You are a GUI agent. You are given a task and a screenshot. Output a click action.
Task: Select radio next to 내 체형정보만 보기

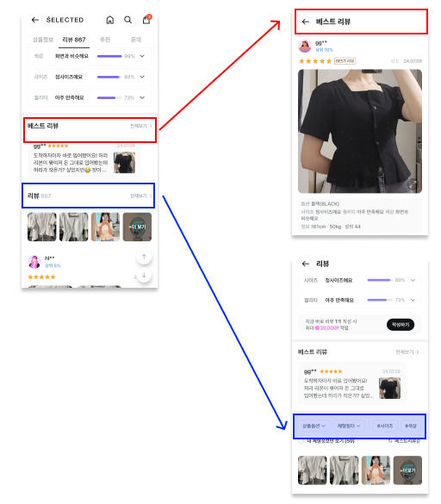(301, 441)
